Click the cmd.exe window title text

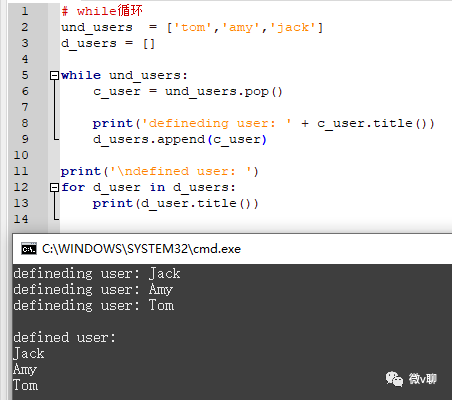click(x=141, y=249)
